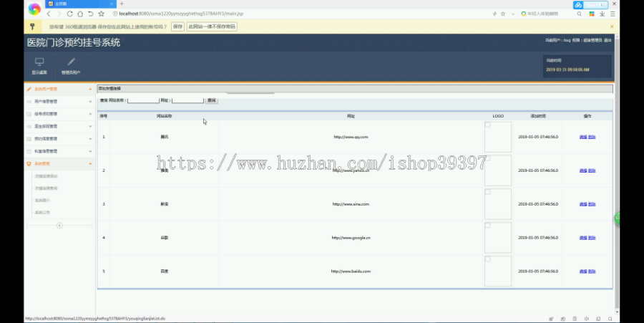Screen dimensions: 644x323
Task: Click the 查询 search button
Action: (x=212, y=100)
